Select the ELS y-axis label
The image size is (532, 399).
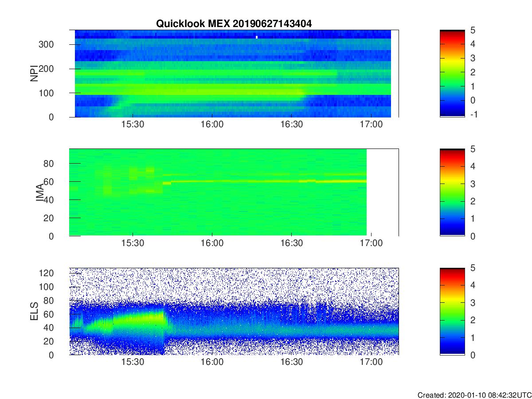pos(34,312)
